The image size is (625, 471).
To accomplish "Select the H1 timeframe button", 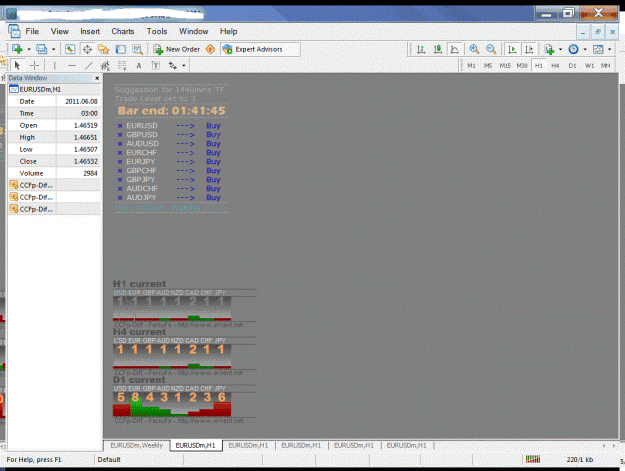I will pyautogui.click(x=539, y=65).
